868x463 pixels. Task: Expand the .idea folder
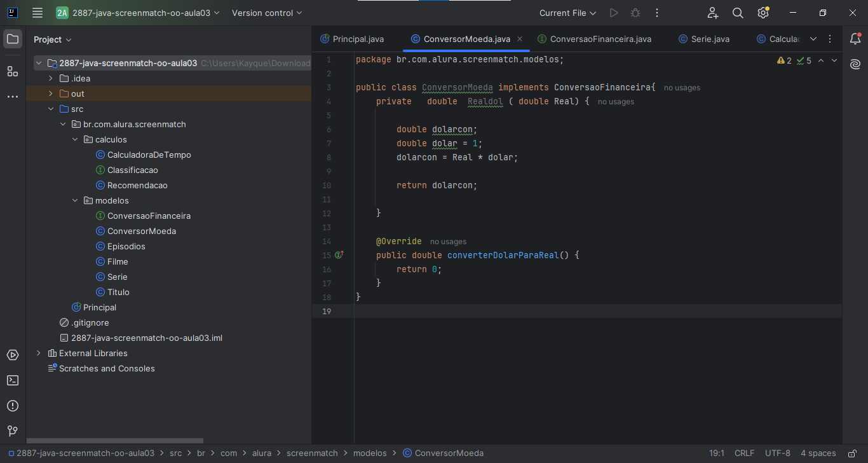click(x=51, y=78)
